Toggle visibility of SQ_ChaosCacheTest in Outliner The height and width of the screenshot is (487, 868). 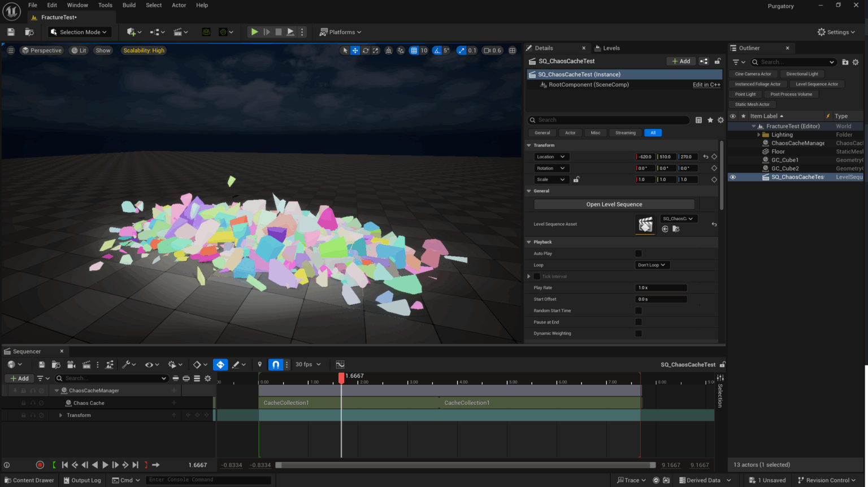click(732, 177)
